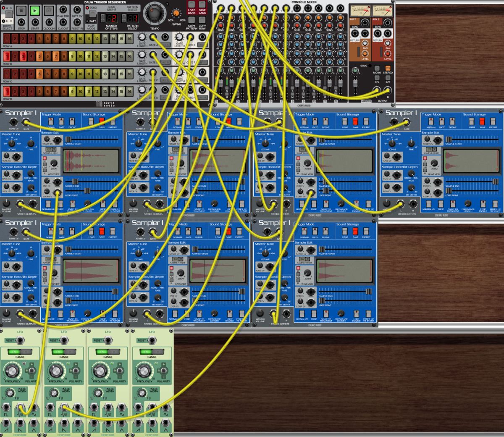Toggle the Play Mode Song/Patt button

[92, 15]
